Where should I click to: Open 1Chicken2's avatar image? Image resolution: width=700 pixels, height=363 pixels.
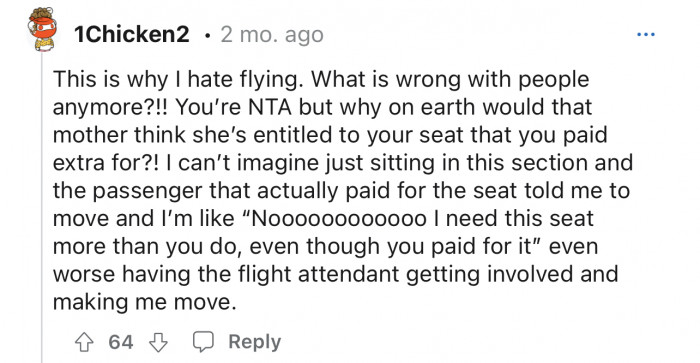click(x=42, y=29)
